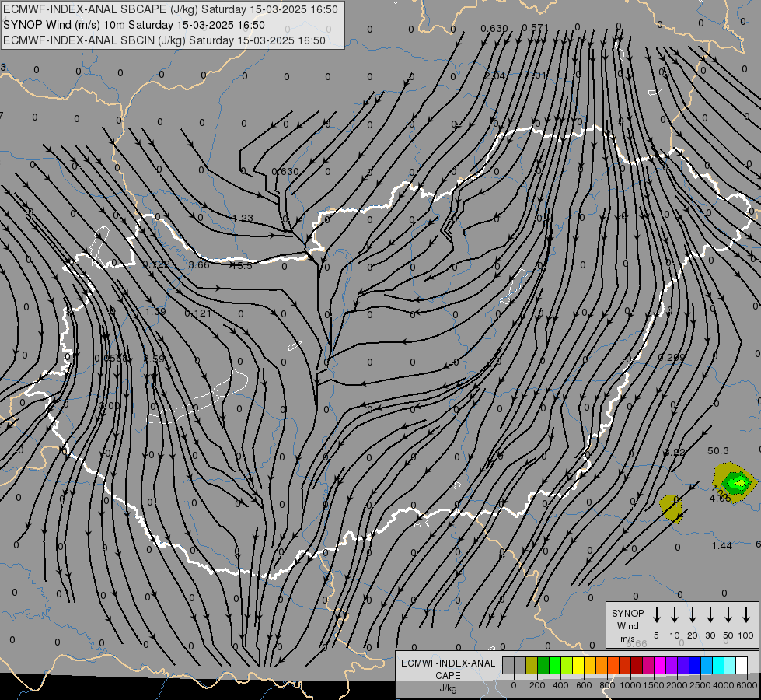Image resolution: width=761 pixels, height=700 pixels.
Task: Click the 2500 tick label in CAPE scale
Action: coord(700,685)
